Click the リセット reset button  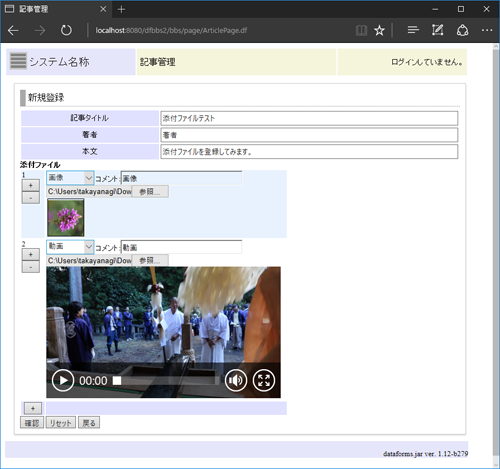(x=61, y=423)
